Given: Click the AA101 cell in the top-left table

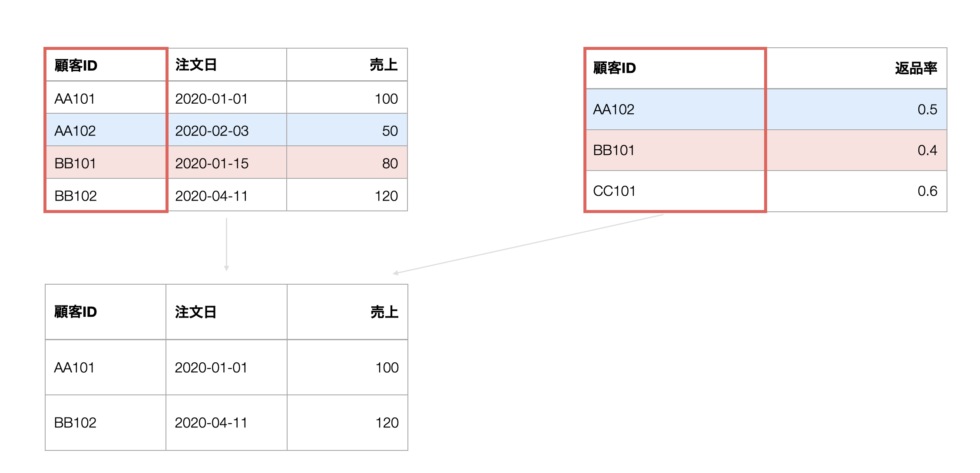Looking at the screenshot, I should 106,98.
